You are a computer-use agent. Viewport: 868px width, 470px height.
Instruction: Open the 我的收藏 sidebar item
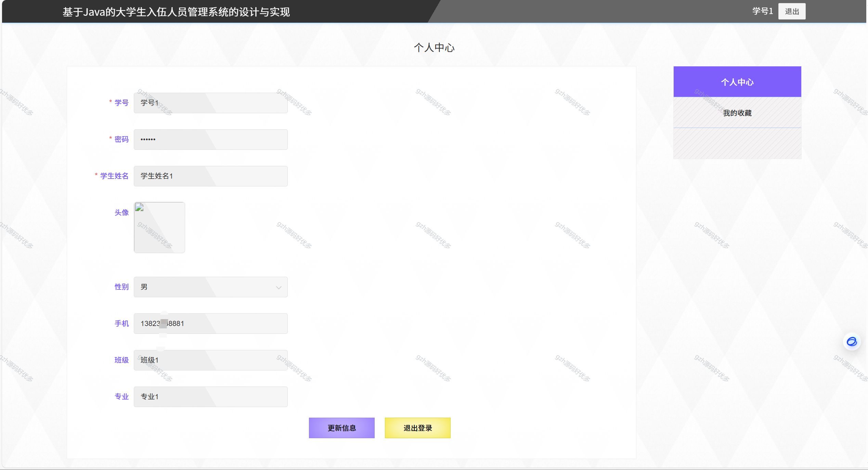[737, 113]
